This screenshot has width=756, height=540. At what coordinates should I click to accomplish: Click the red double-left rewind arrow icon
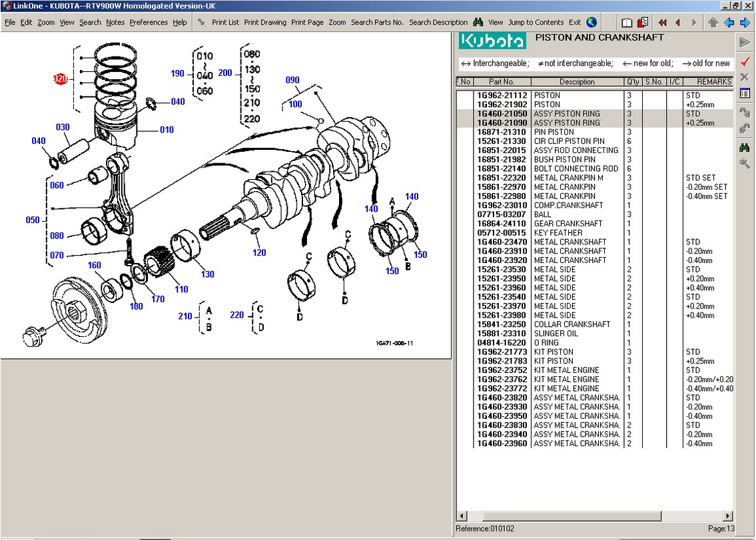coord(663,23)
